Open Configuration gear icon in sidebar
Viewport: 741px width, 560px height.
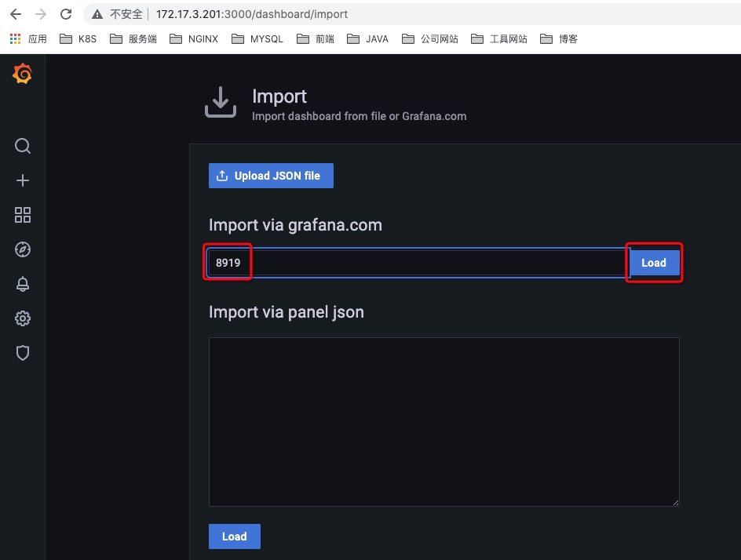[x=22, y=318]
